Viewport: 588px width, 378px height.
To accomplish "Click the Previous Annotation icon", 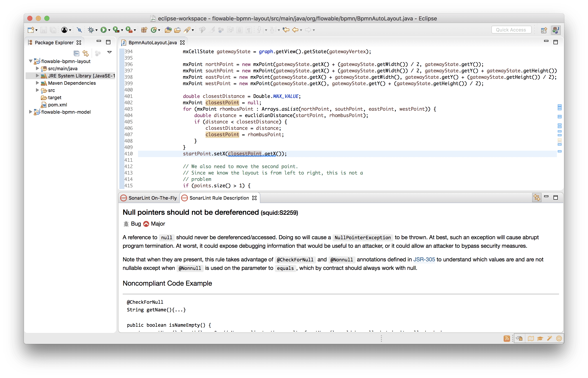I will (273, 30).
